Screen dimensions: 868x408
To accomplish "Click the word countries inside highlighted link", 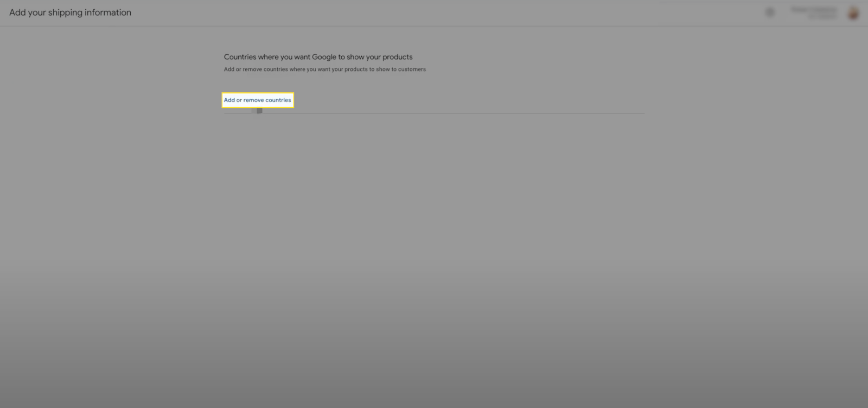I will [x=278, y=100].
